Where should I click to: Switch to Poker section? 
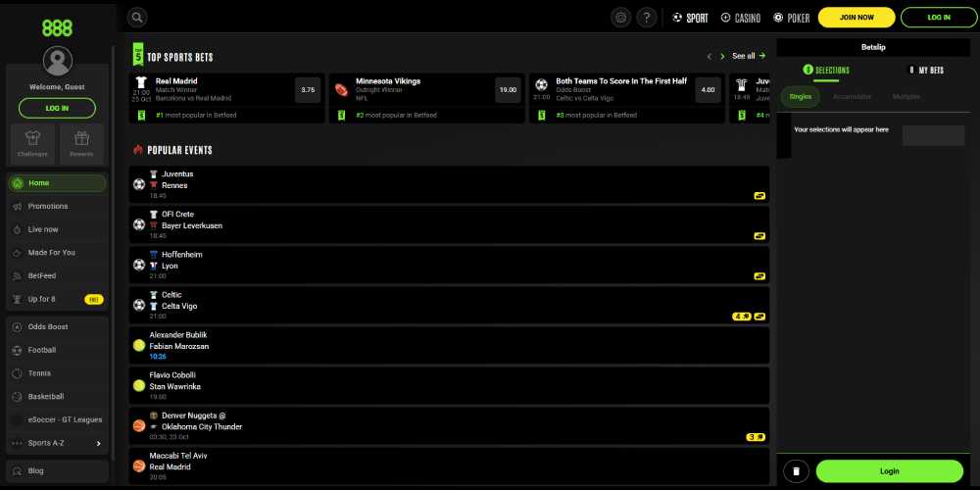tap(791, 18)
